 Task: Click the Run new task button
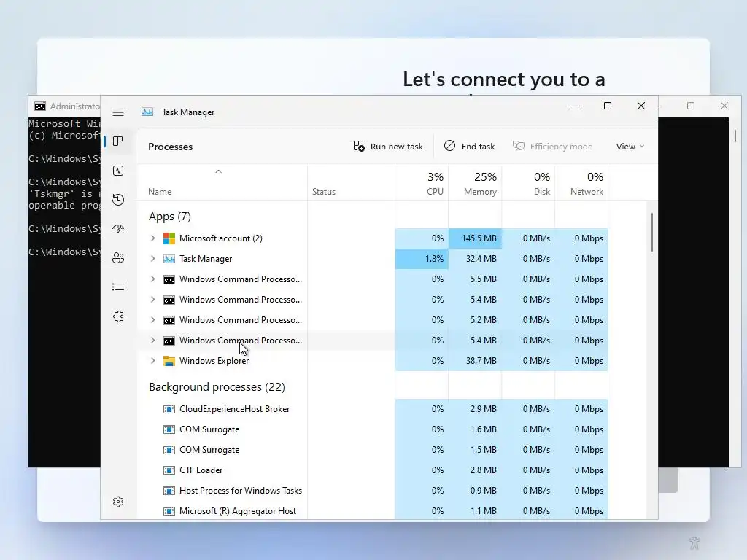click(388, 146)
